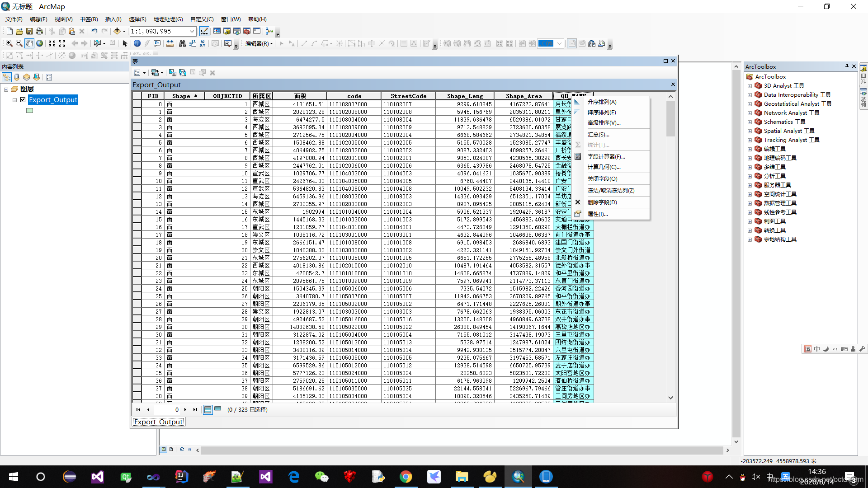The height and width of the screenshot is (488, 868).
Task: Toggle List By Drawing Order view
Action: click(7, 77)
